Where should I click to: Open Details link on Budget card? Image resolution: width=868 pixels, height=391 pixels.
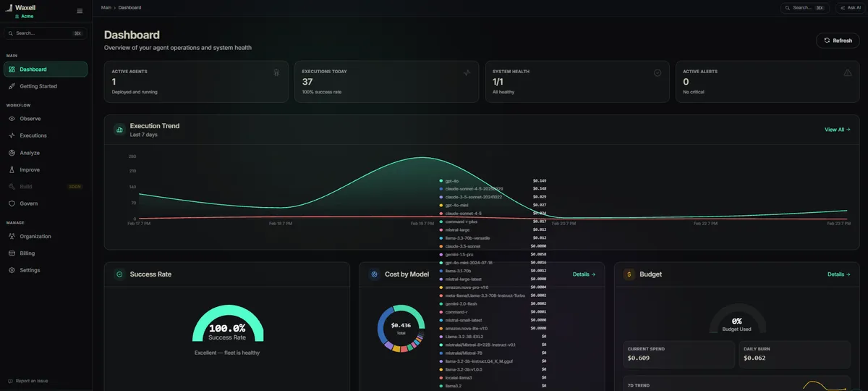(x=839, y=274)
